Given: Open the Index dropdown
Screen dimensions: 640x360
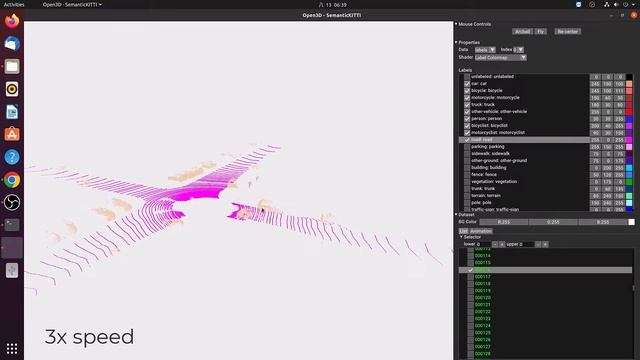Looking at the screenshot, I should click(518, 50).
